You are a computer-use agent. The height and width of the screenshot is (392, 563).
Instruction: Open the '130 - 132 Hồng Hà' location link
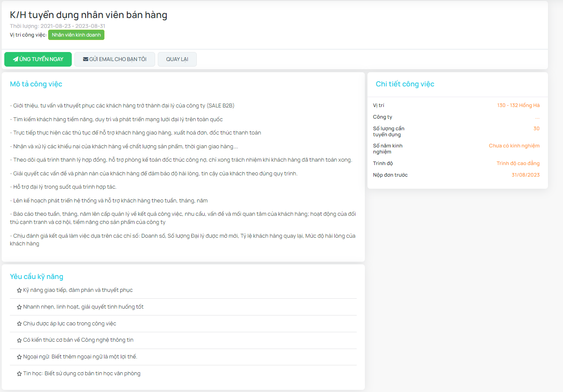(x=518, y=105)
